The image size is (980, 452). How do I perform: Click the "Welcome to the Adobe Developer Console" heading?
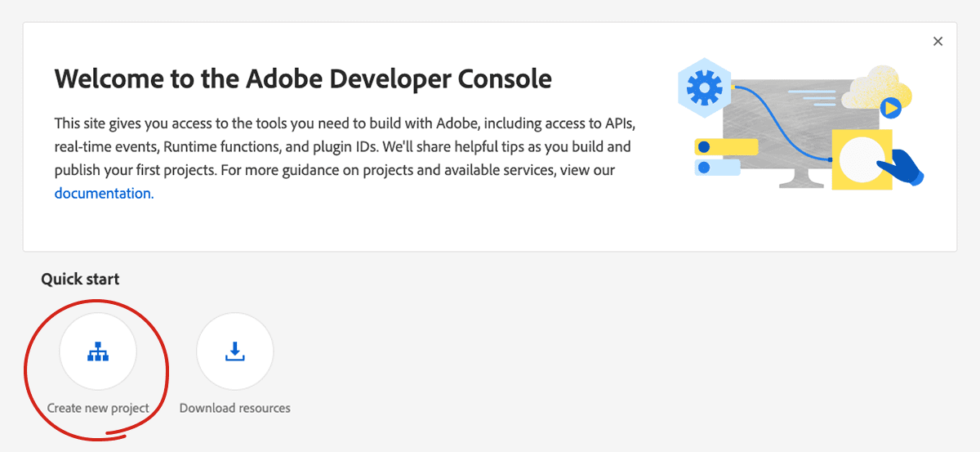pos(303,79)
